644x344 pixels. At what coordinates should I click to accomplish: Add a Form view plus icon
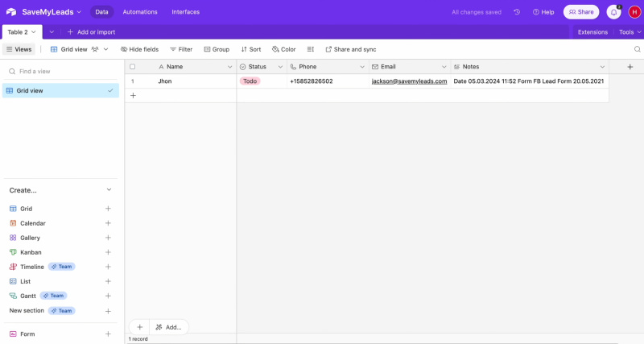pos(108,334)
